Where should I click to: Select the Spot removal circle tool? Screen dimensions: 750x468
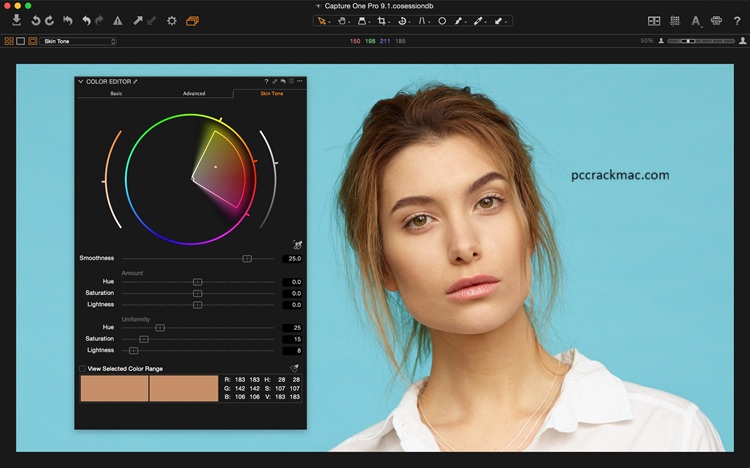coord(442,21)
